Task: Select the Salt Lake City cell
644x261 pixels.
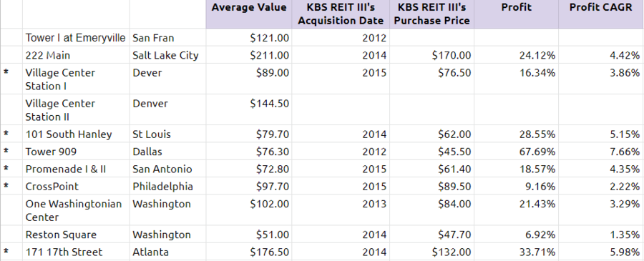Action: pos(167,55)
